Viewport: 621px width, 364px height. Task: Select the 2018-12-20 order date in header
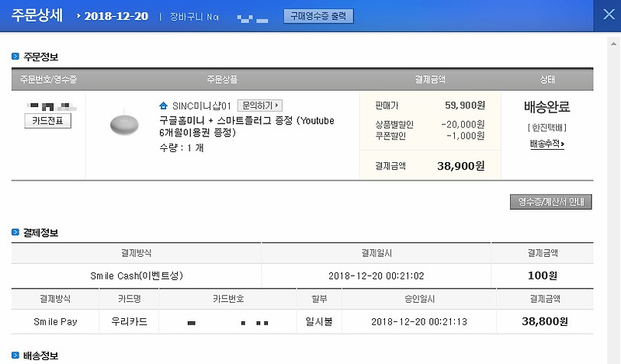[116, 16]
